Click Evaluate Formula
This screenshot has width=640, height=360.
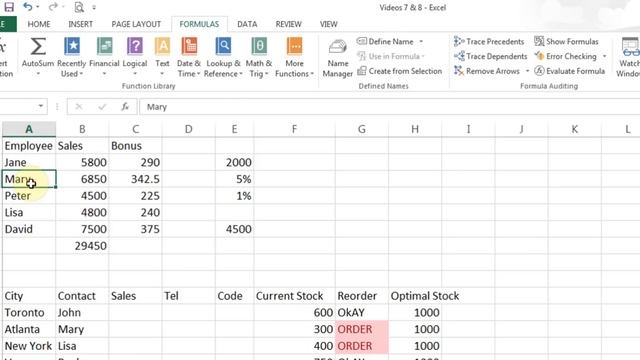pos(570,71)
